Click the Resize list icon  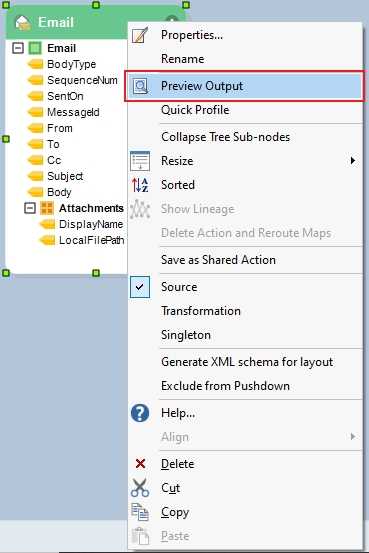[x=140, y=161]
